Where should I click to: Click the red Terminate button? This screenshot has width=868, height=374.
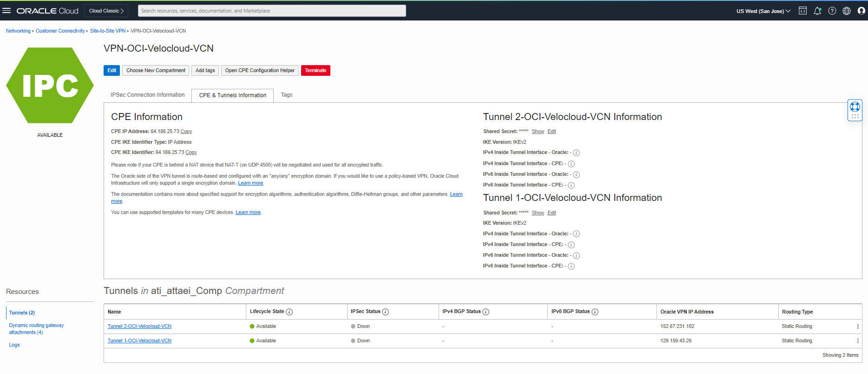pyautogui.click(x=316, y=70)
